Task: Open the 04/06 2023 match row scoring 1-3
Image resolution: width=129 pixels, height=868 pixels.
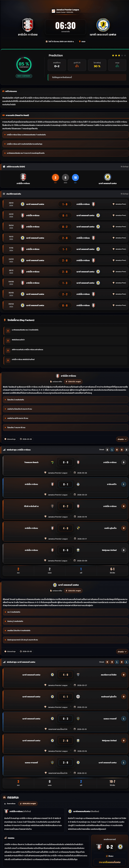Action: coord(64,283)
